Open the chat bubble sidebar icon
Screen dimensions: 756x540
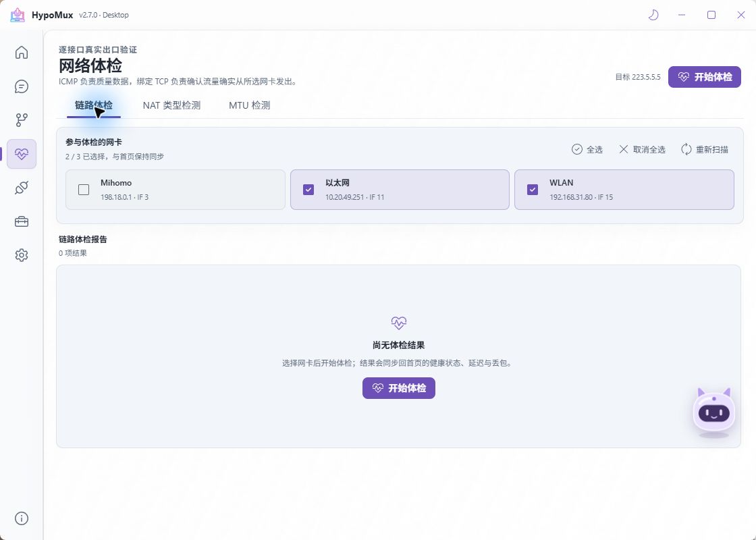pos(21,86)
